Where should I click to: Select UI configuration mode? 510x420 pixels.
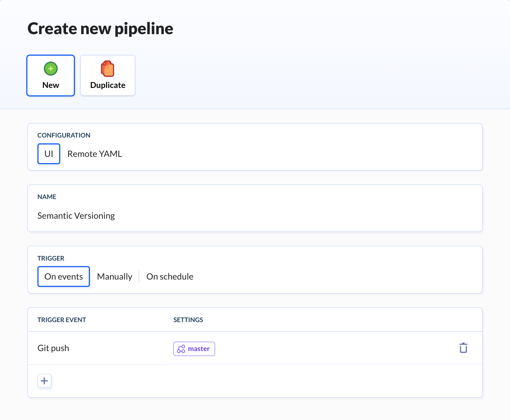(x=49, y=154)
